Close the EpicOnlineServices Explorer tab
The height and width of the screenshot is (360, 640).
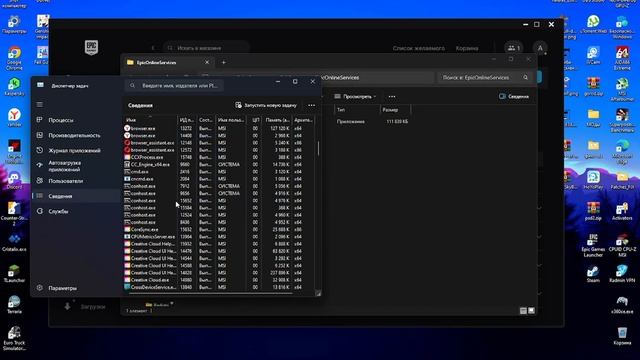tap(207, 62)
